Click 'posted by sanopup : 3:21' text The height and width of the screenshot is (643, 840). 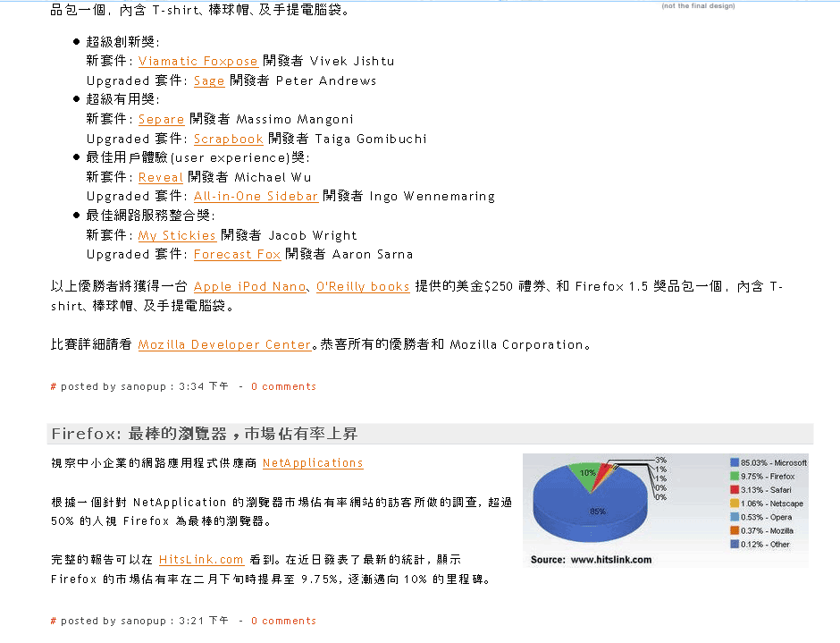144,621
